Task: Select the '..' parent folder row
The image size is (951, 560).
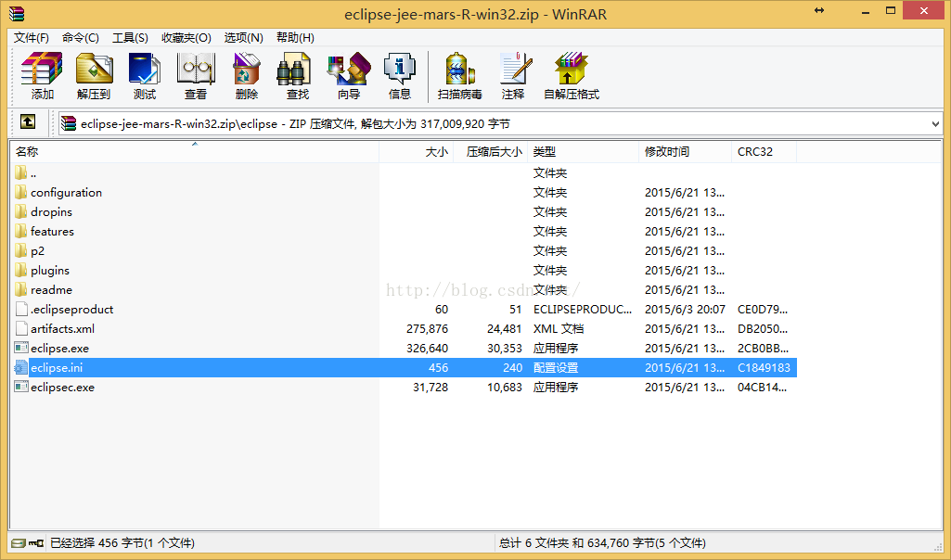Action: point(404,172)
